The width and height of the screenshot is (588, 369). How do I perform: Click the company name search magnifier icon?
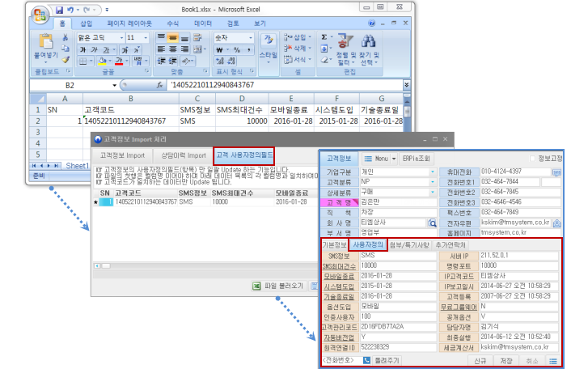click(x=433, y=223)
